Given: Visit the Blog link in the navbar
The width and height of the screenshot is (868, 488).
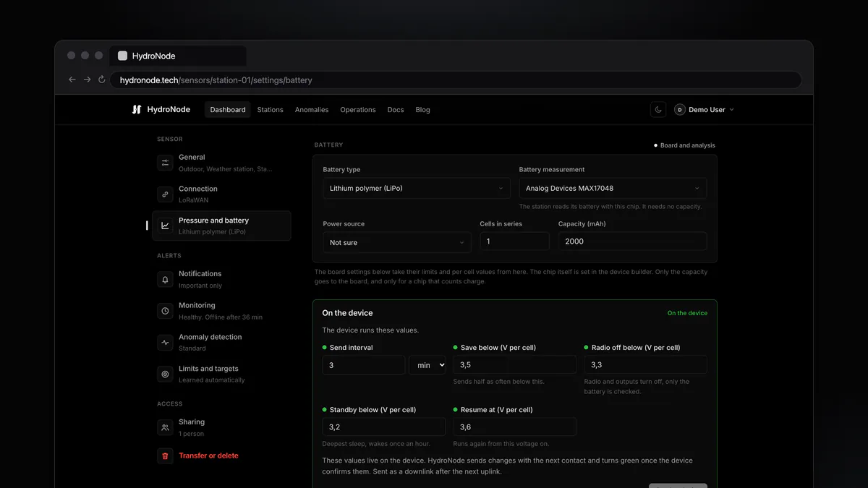Looking at the screenshot, I should point(423,110).
